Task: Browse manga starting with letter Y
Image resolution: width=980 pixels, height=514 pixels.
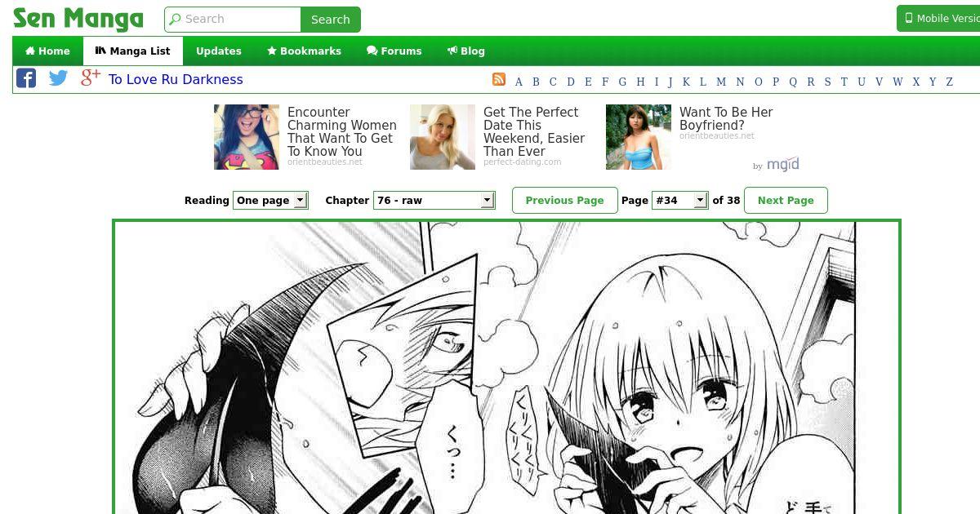Action: [933, 82]
